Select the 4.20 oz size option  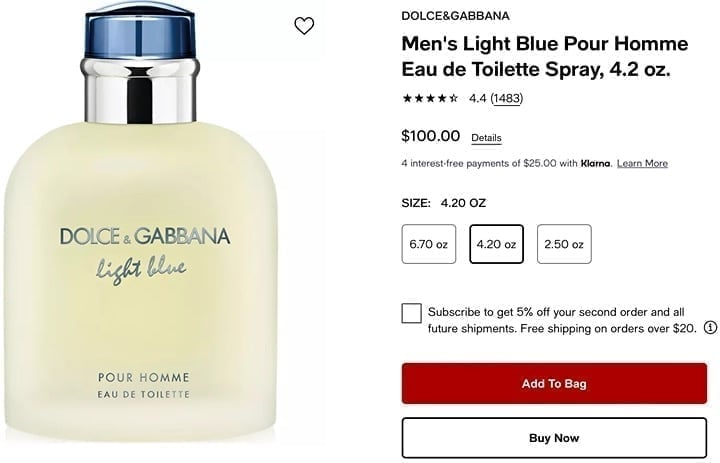[x=496, y=244]
